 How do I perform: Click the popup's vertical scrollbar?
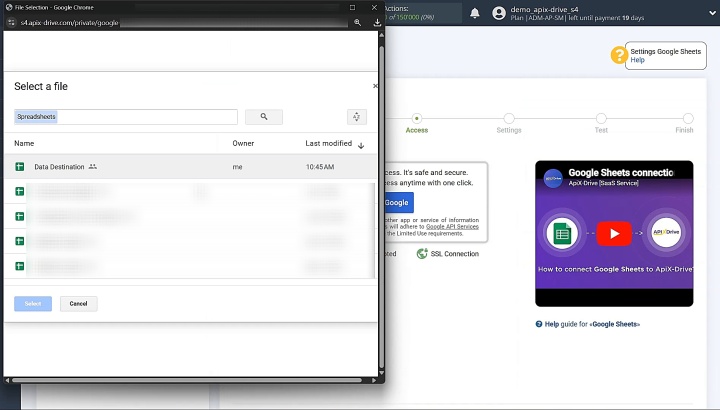[x=381, y=204]
